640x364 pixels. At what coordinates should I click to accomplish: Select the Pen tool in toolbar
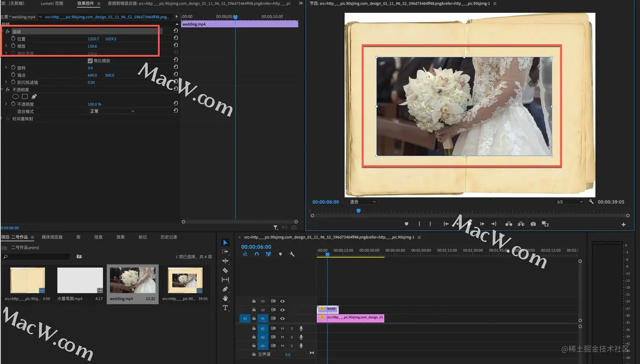point(225,289)
